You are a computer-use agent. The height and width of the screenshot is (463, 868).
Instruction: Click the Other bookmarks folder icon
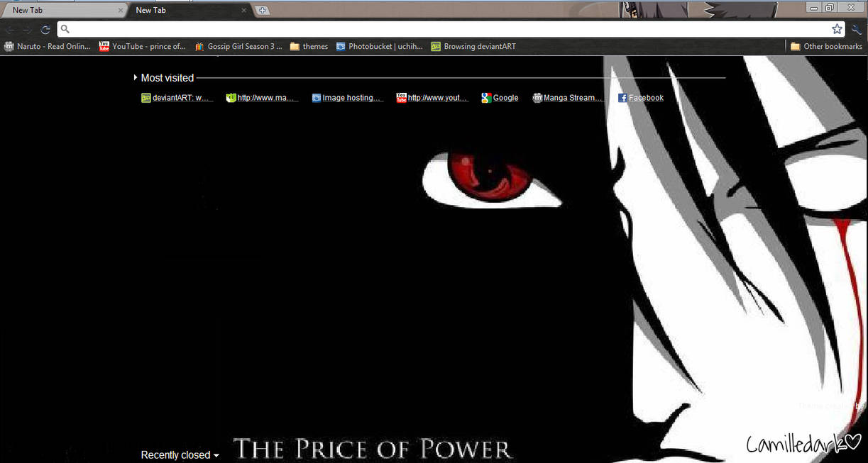coord(796,47)
